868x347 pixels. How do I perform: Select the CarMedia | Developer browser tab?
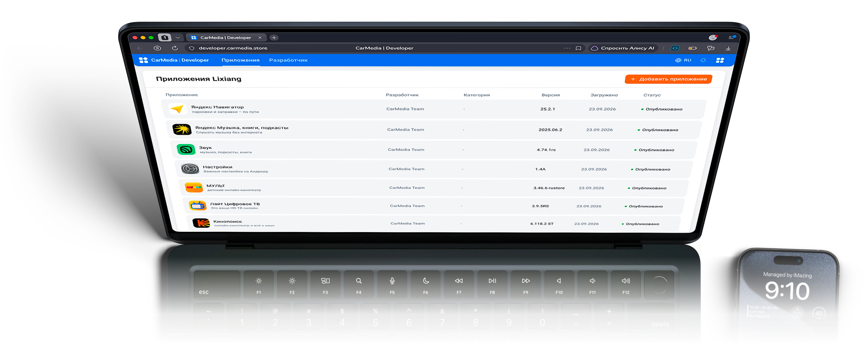[x=226, y=38]
